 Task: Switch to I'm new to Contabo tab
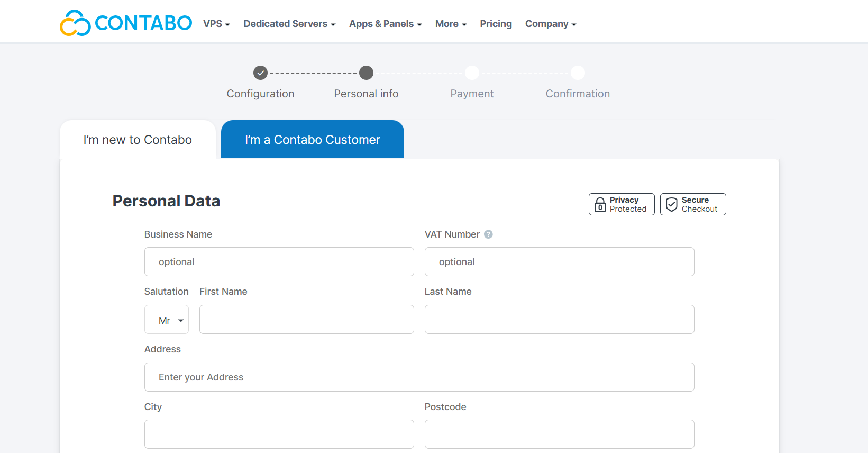pyautogui.click(x=138, y=140)
